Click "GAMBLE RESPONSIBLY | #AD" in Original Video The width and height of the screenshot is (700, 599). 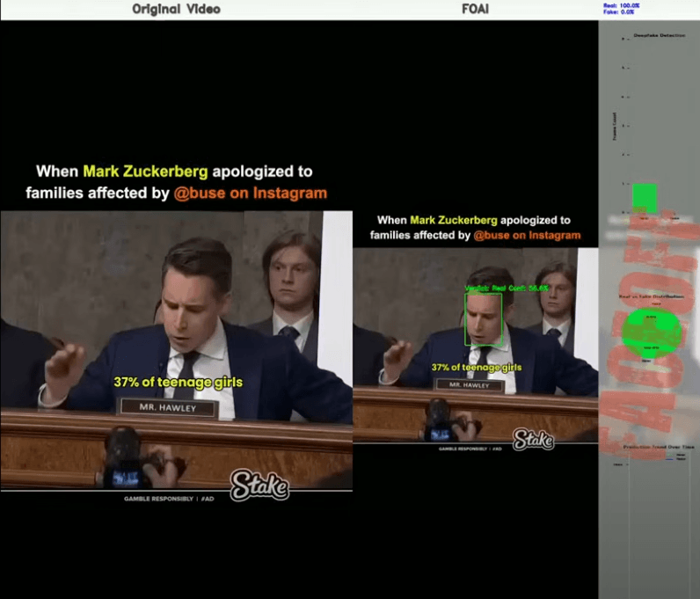(169, 499)
